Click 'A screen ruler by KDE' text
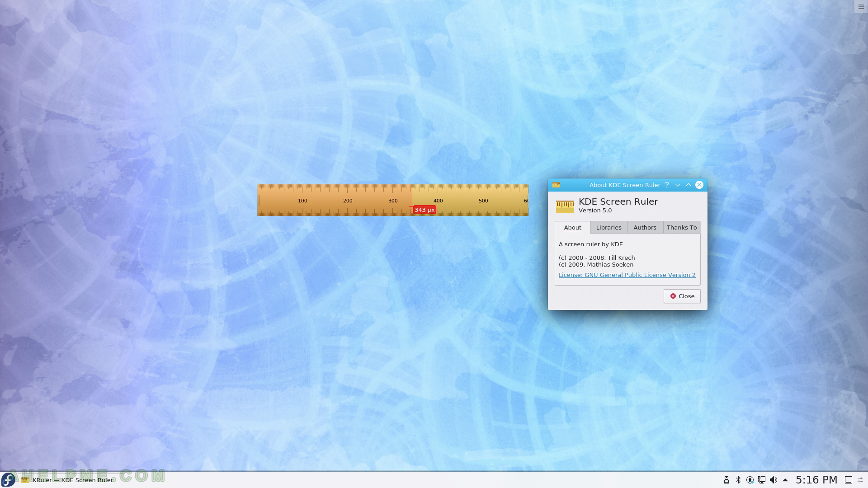Viewport: 868px width, 488px height. [x=590, y=244]
